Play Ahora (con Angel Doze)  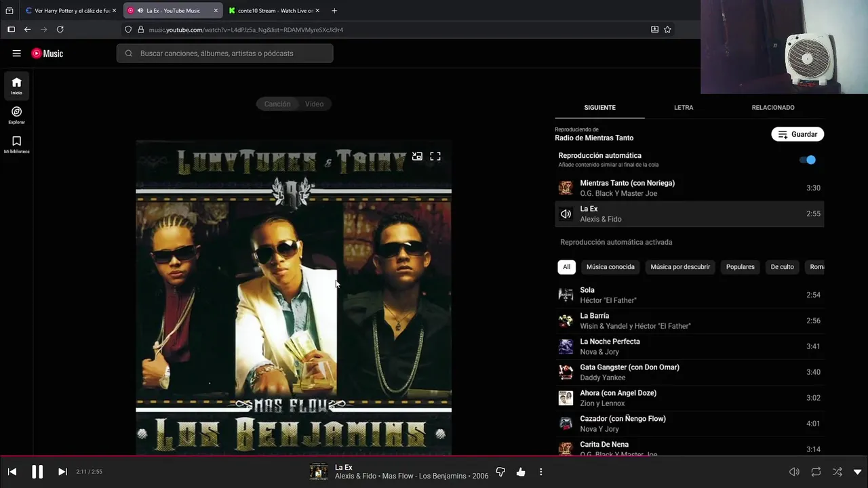pos(690,398)
